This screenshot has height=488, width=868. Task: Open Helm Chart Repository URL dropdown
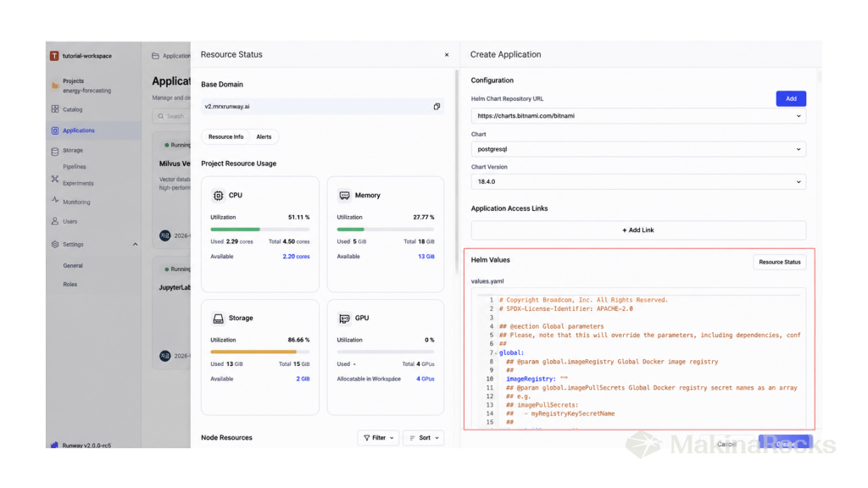click(638, 116)
